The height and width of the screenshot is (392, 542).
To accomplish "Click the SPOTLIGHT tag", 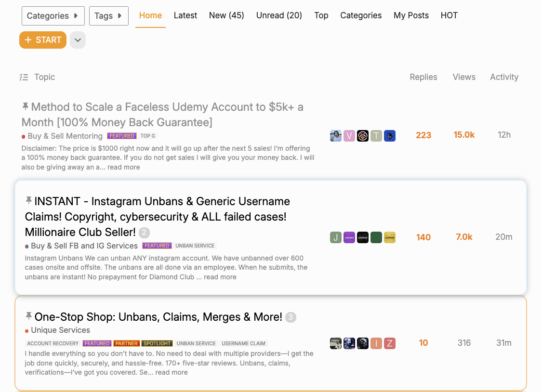I will (157, 344).
